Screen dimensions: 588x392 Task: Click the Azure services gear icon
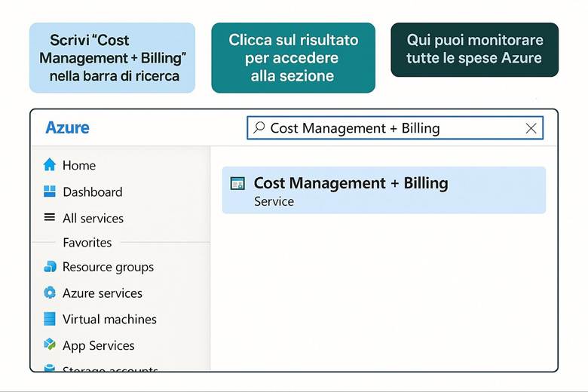coord(50,292)
